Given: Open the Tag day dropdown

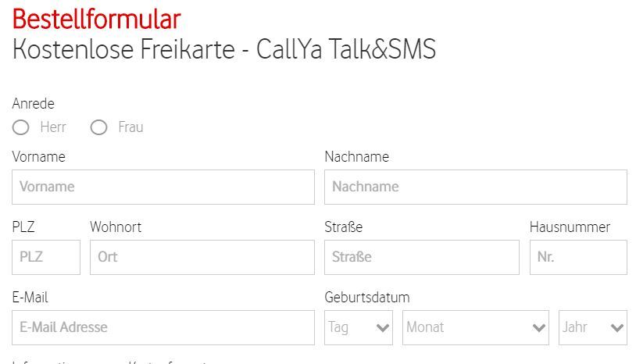Looking at the screenshot, I should pos(359,327).
